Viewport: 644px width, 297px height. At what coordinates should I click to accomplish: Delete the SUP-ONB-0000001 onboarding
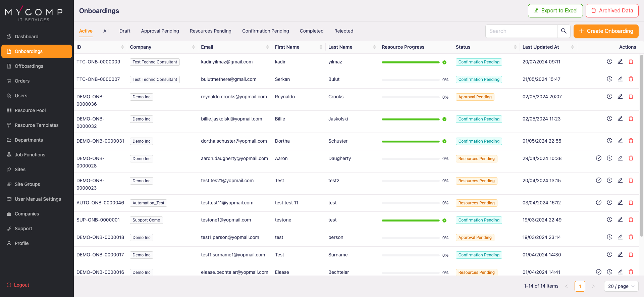pos(631,220)
